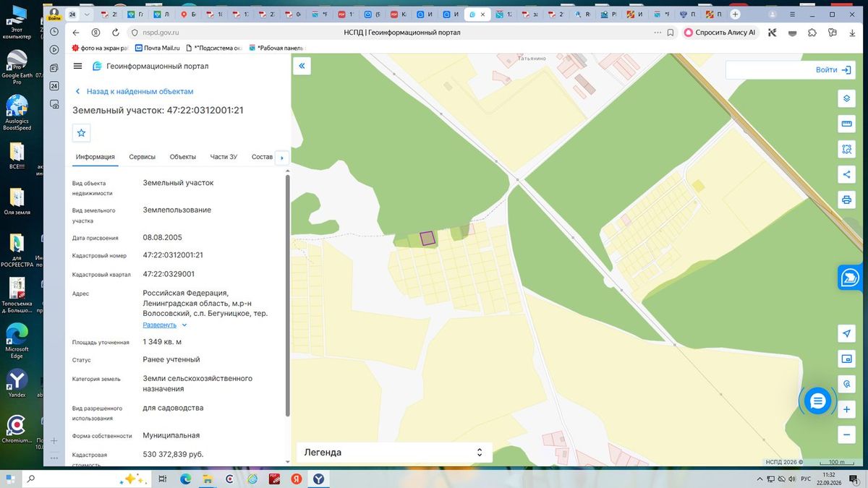Open browser extensions puzzle icon
868x488 pixels.
click(x=812, y=33)
